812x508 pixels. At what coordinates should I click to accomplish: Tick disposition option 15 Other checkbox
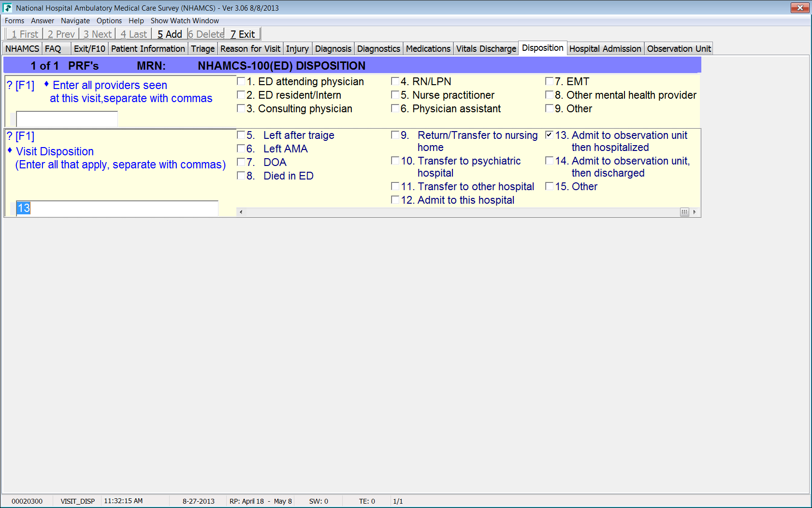(549, 186)
